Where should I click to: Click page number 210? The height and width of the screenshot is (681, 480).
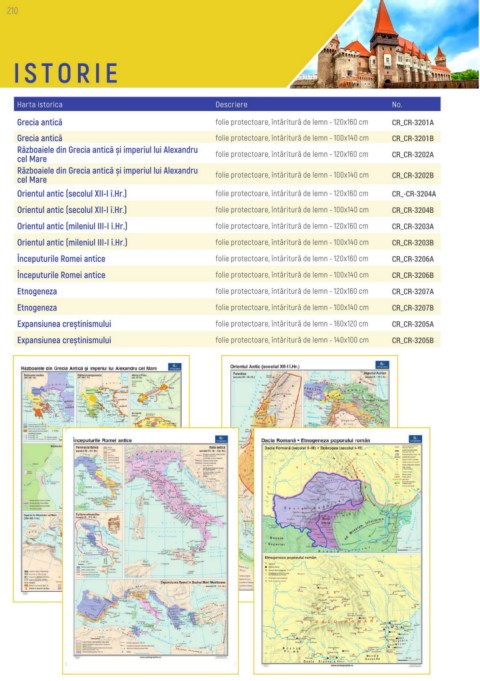(x=13, y=10)
